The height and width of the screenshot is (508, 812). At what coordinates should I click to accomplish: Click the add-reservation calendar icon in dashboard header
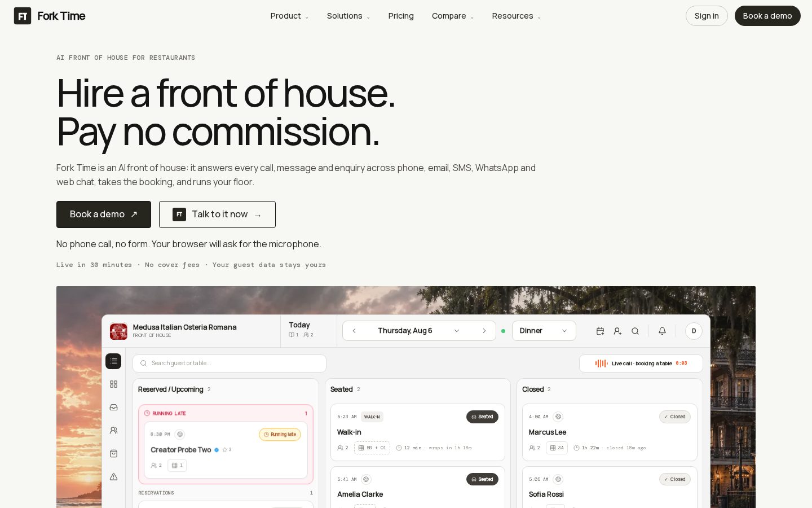pyautogui.click(x=600, y=331)
